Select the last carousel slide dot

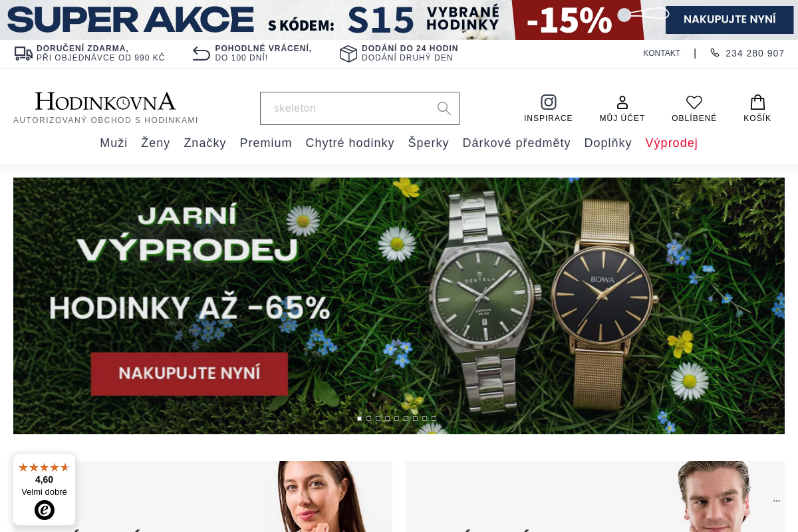pos(434,418)
